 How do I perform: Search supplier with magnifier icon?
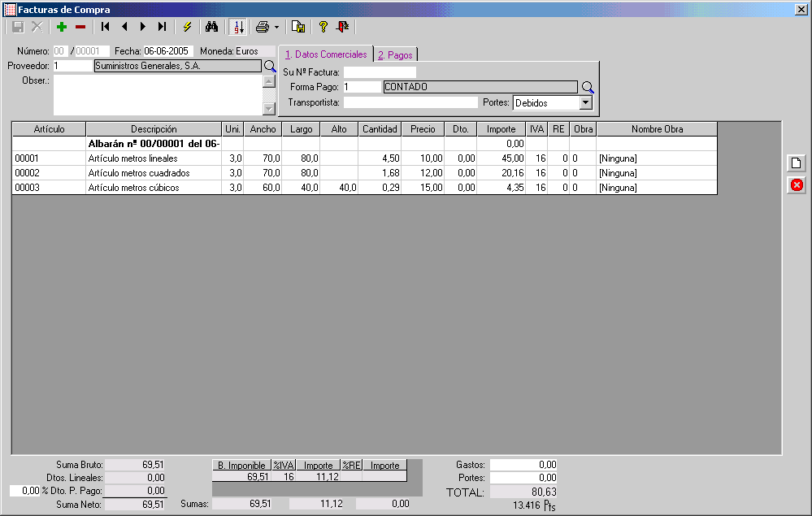270,67
